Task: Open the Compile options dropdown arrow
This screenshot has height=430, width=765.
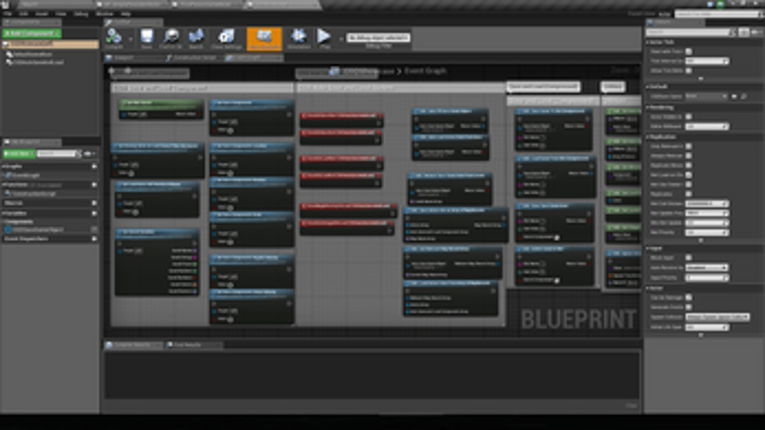Action: pyautogui.click(x=131, y=39)
